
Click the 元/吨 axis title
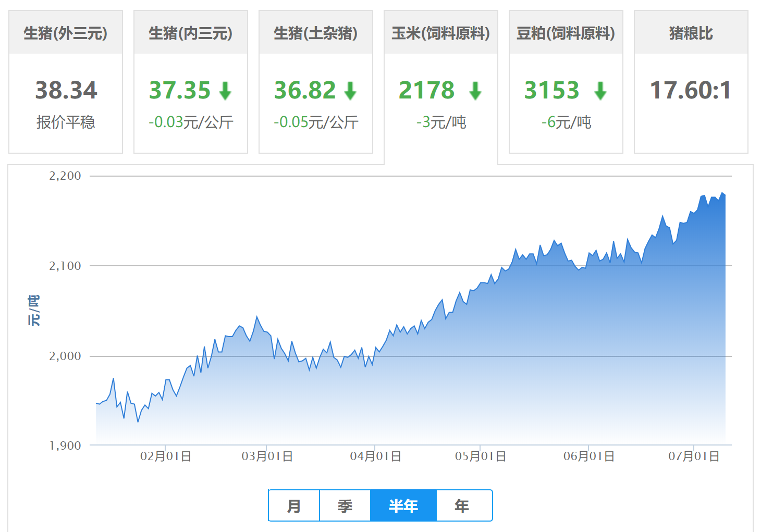coord(33,311)
